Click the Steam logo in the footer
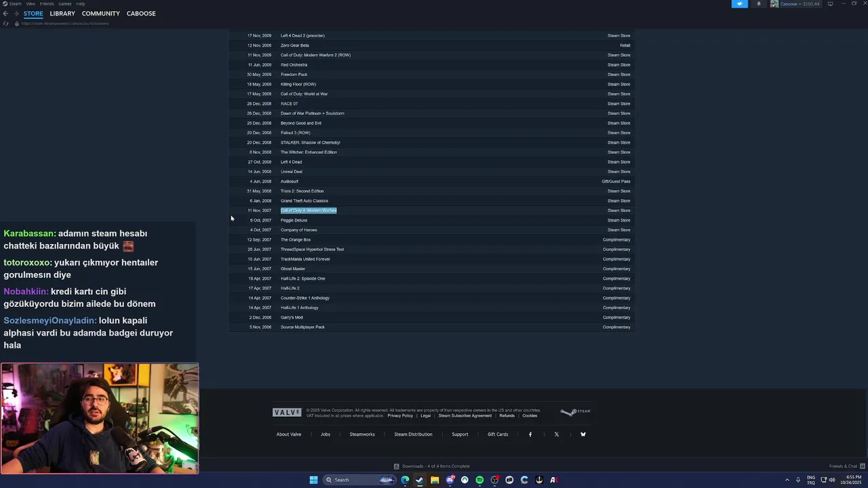The width and height of the screenshot is (868, 488). click(576, 411)
